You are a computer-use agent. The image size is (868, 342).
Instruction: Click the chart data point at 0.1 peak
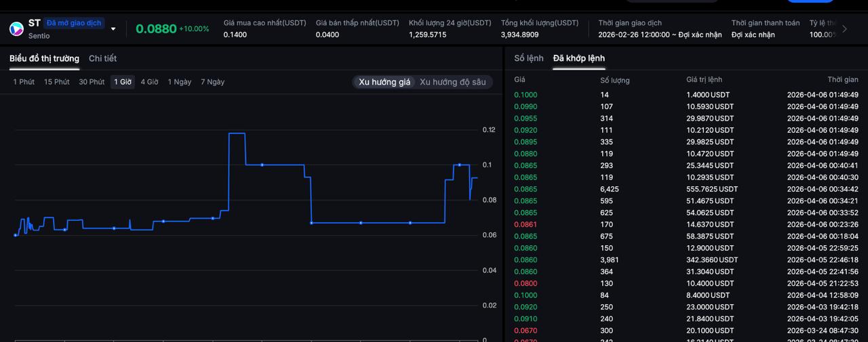click(262, 165)
